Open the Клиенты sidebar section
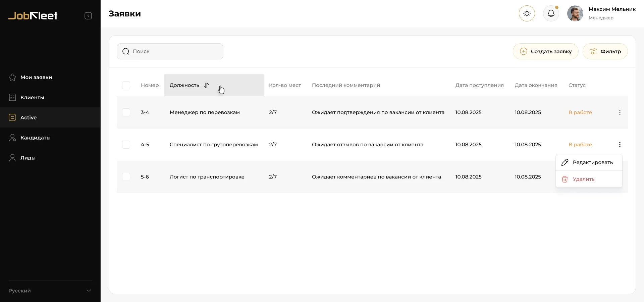This screenshot has height=302, width=644. pyautogui.click(x=32, y=97)
